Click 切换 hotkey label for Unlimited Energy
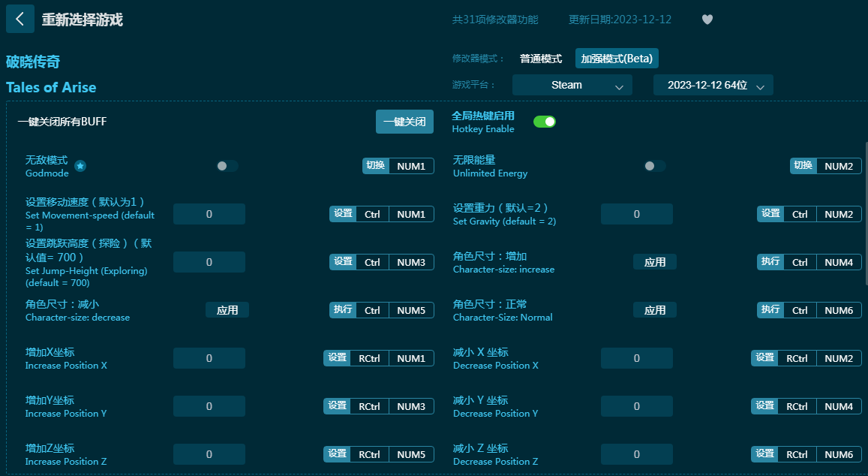 803,166
